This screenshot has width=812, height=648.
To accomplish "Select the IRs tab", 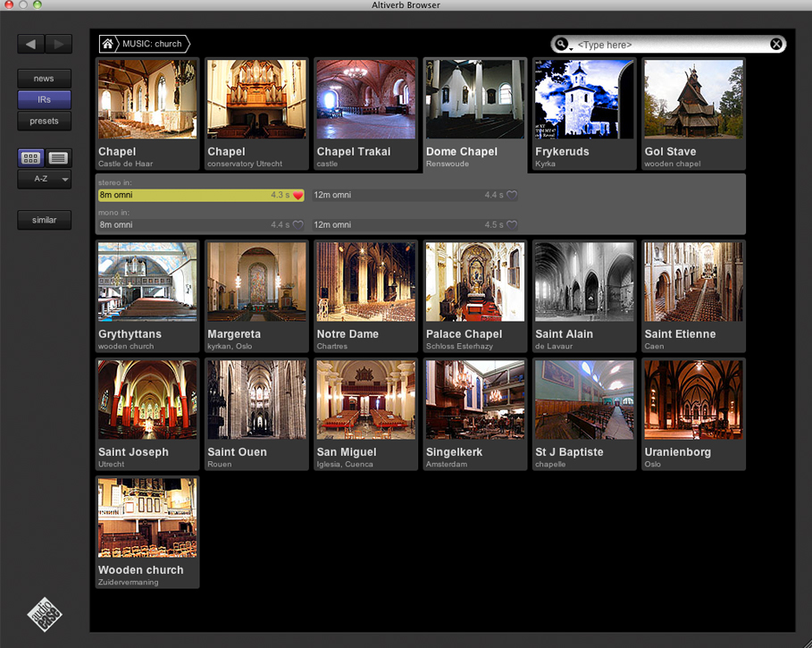I will 44,99.
